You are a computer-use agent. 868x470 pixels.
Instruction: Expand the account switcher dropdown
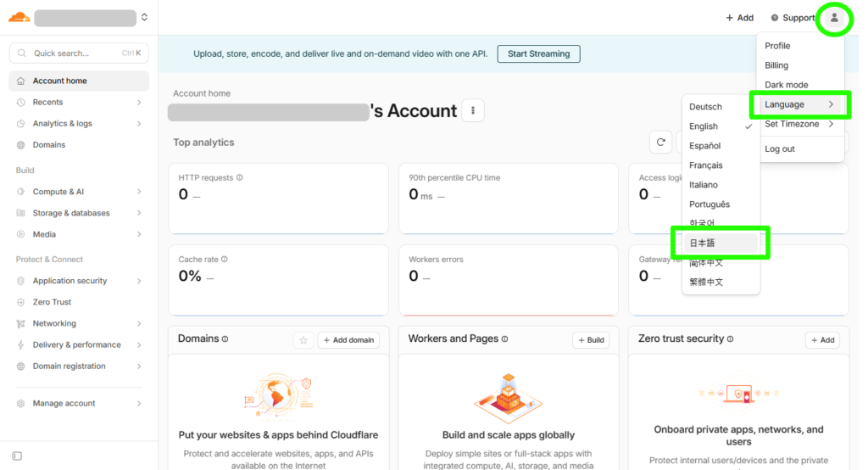click(x=144, y=17)
